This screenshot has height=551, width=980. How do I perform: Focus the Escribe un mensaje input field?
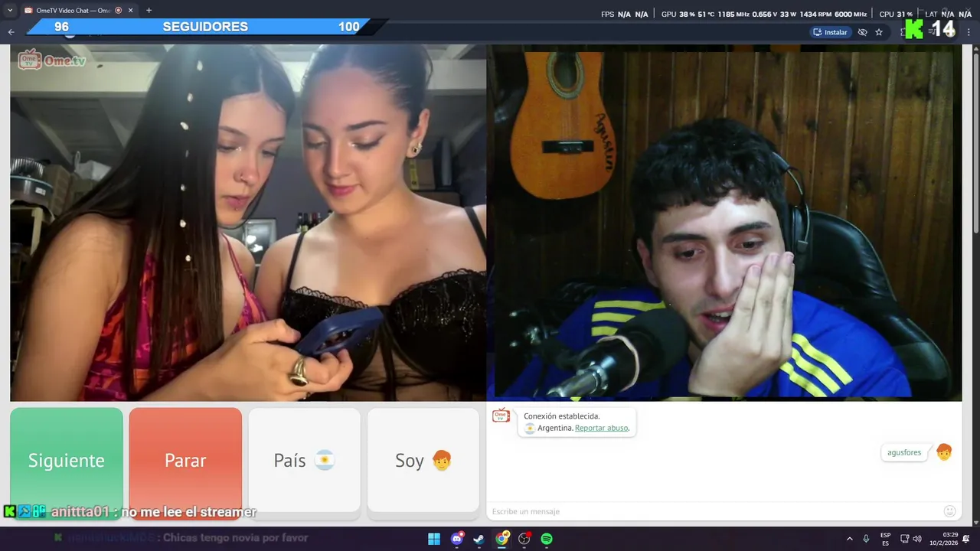click(x=712, y=511)
